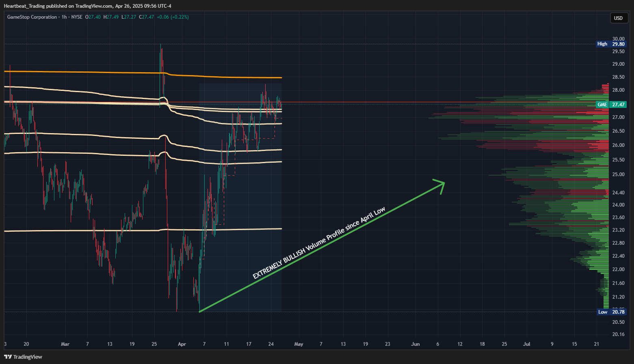Click the 6 date label on the time axis
The height and width of the screenshot is (364, 634).
[x=438, y=344]
